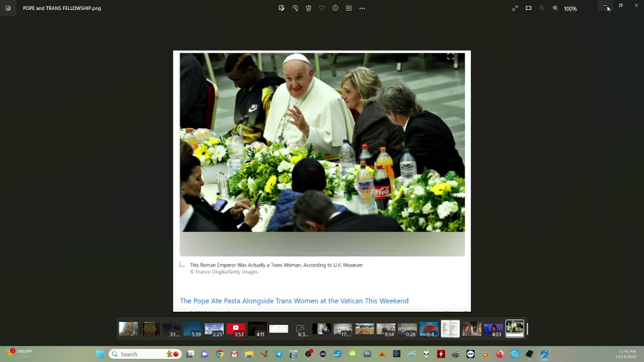Rotate the photo
The height and width of the screenshot is (362, 644).
tap(295, 8)
